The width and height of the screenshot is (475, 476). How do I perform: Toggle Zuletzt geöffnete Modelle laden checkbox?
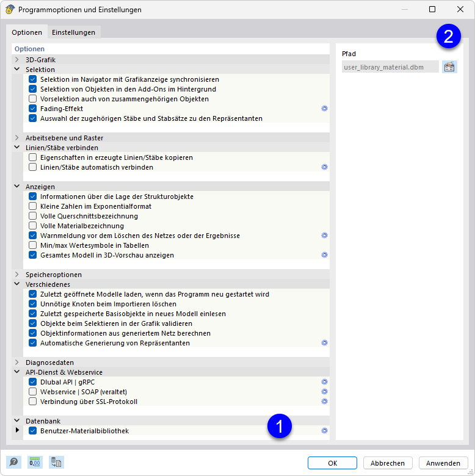point(32,294)
